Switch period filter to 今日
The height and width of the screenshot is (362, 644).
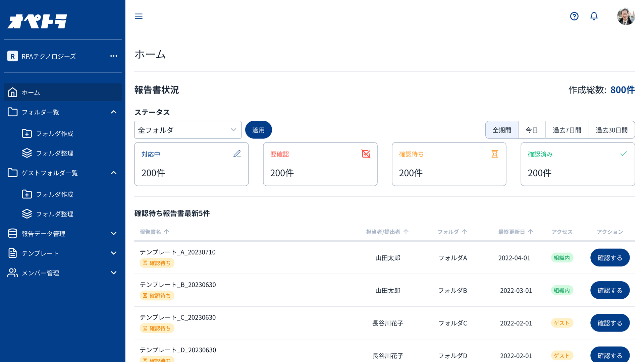[531, 130]
